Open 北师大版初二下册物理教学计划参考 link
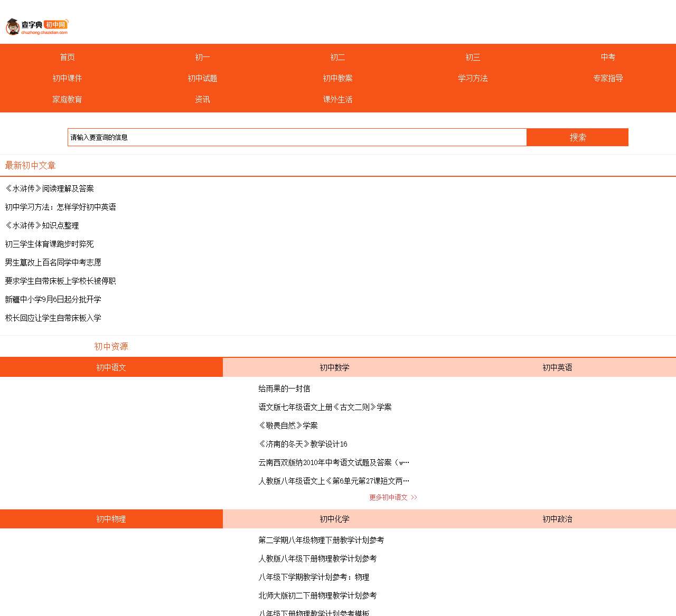676x616 pixels. [x=317, y=595]
